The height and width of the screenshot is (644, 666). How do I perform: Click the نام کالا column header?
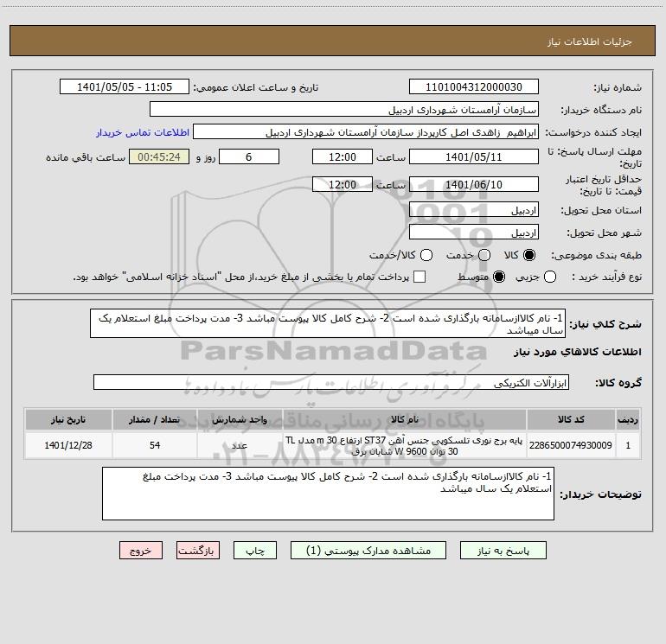pos(405,420)
